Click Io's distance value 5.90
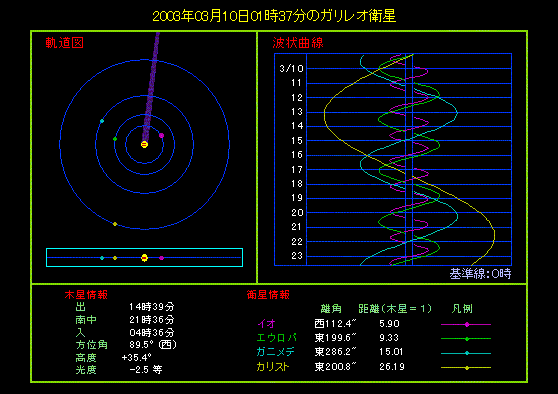This screenshot has width=558, height=394. click(x=389, y=324)
